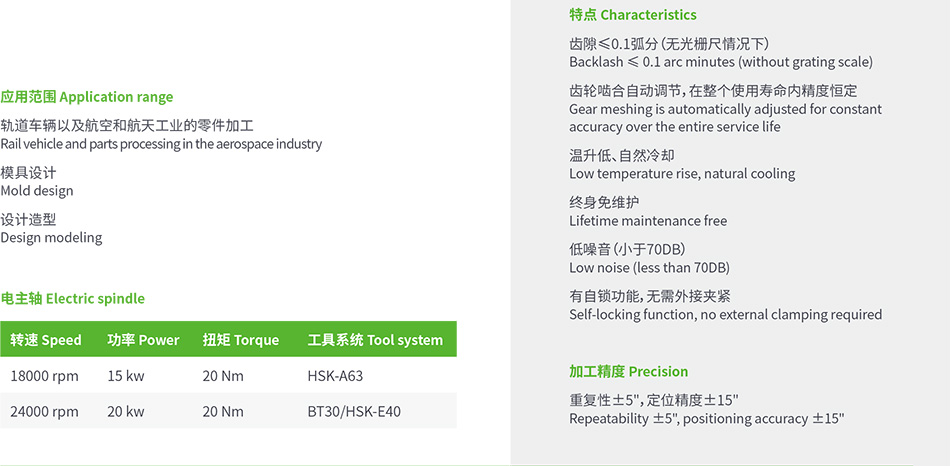Select the 24000 rpm table cell
This screenshot has height=466, width=950.
[x=44, y=411]
